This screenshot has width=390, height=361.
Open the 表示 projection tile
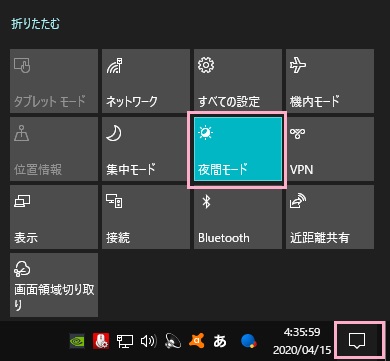click(x=54, y=217)
